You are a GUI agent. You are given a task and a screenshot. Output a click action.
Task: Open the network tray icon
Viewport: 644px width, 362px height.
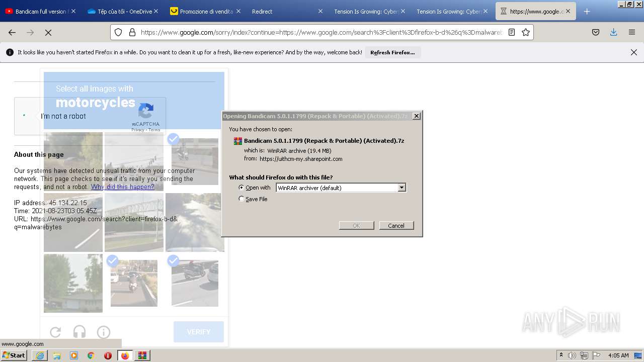[x=584, y=355]
